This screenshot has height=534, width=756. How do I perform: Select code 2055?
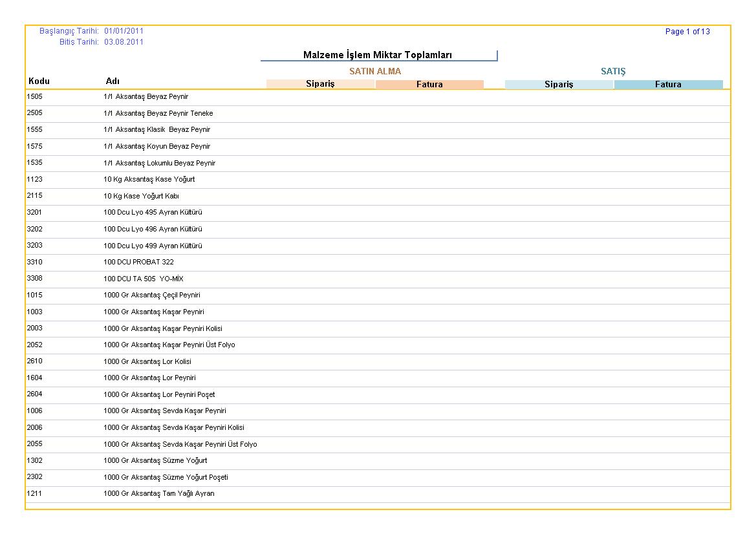click(35, 443)
